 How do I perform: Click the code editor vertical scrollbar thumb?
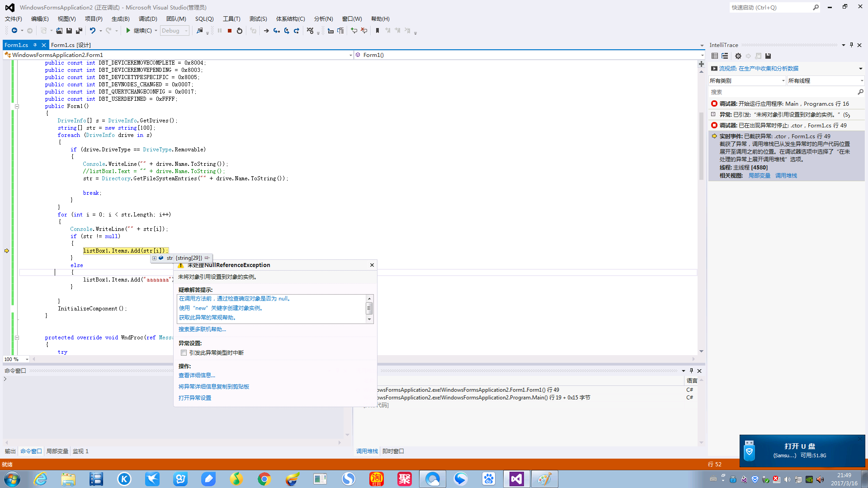[701, 145]
